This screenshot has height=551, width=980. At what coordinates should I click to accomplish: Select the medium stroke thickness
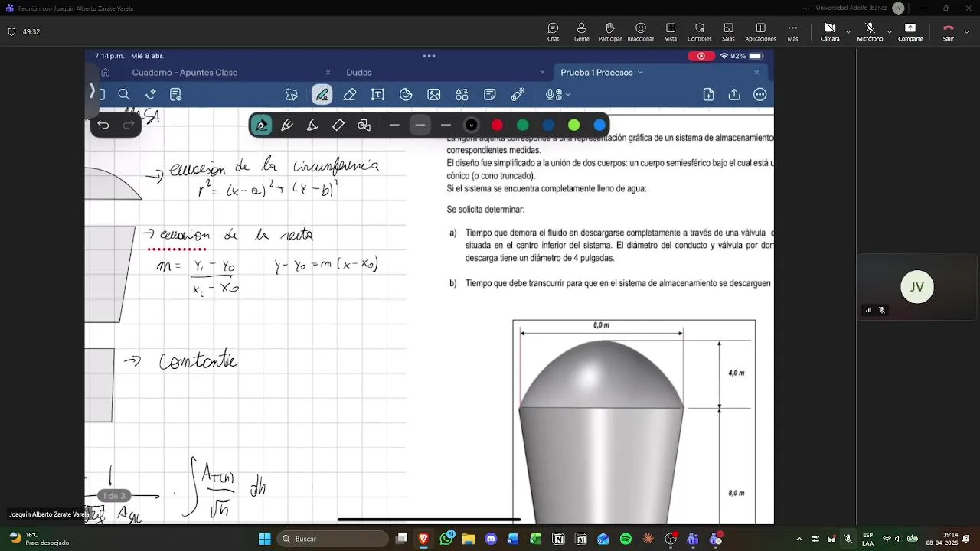[420, 125]
